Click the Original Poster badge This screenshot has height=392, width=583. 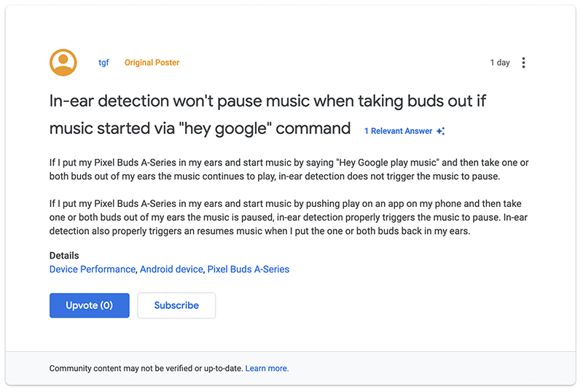152,63
